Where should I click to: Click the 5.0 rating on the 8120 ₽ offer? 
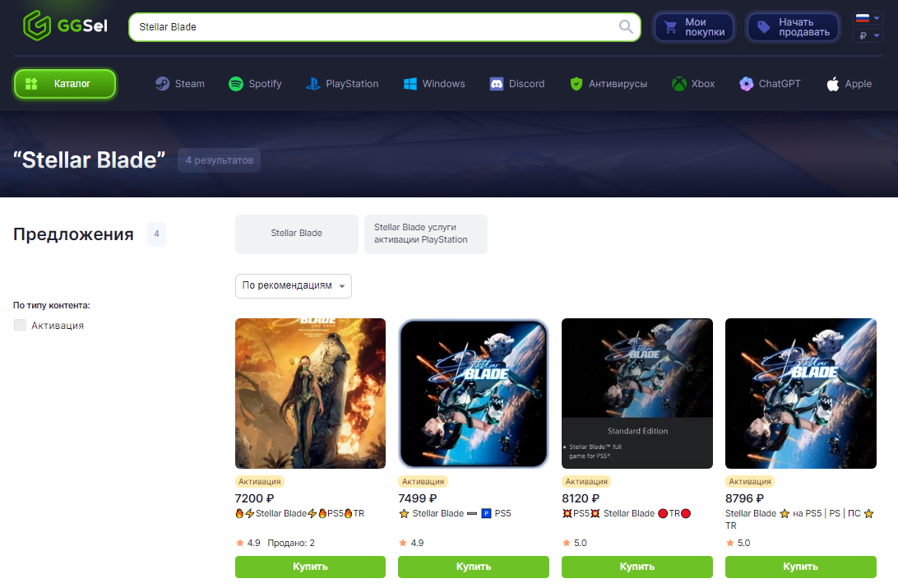(575, 543)
